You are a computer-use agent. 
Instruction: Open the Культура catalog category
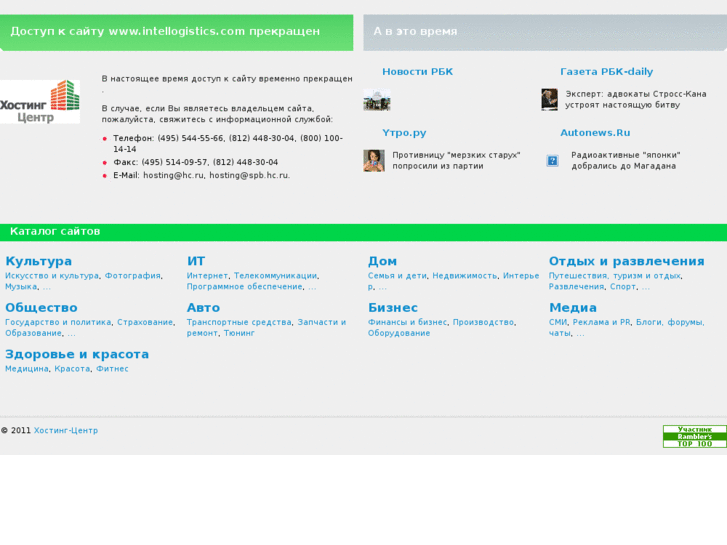coord(38,261)
